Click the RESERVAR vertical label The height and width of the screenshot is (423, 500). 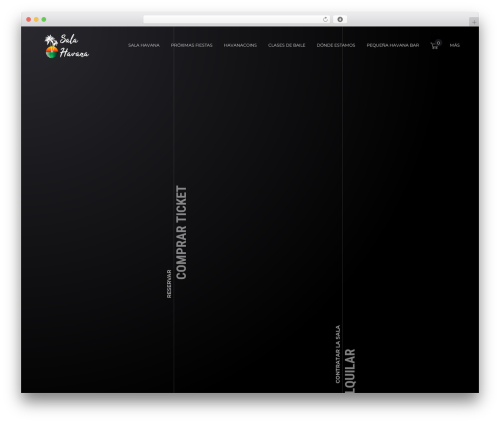click(x=169, y=284)
